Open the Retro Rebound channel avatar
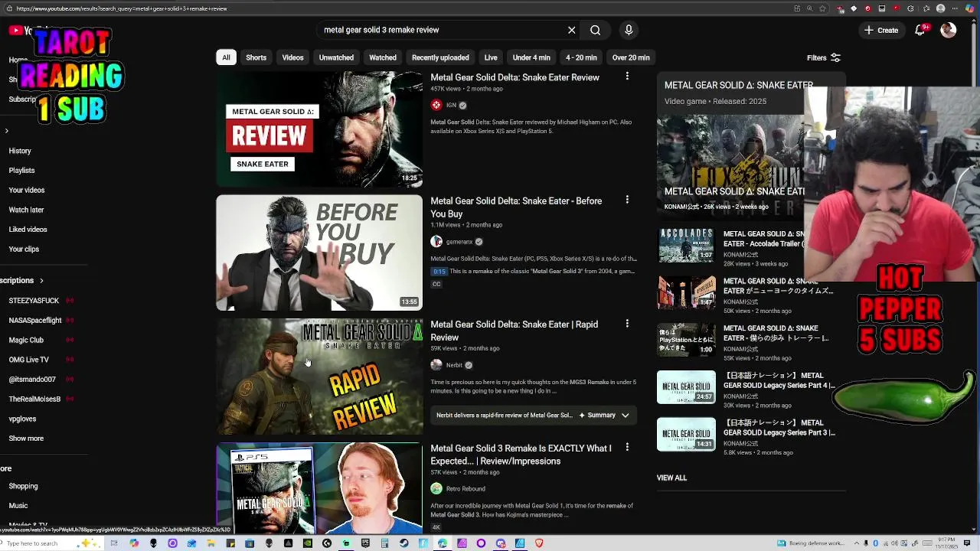 pos(436,488)
